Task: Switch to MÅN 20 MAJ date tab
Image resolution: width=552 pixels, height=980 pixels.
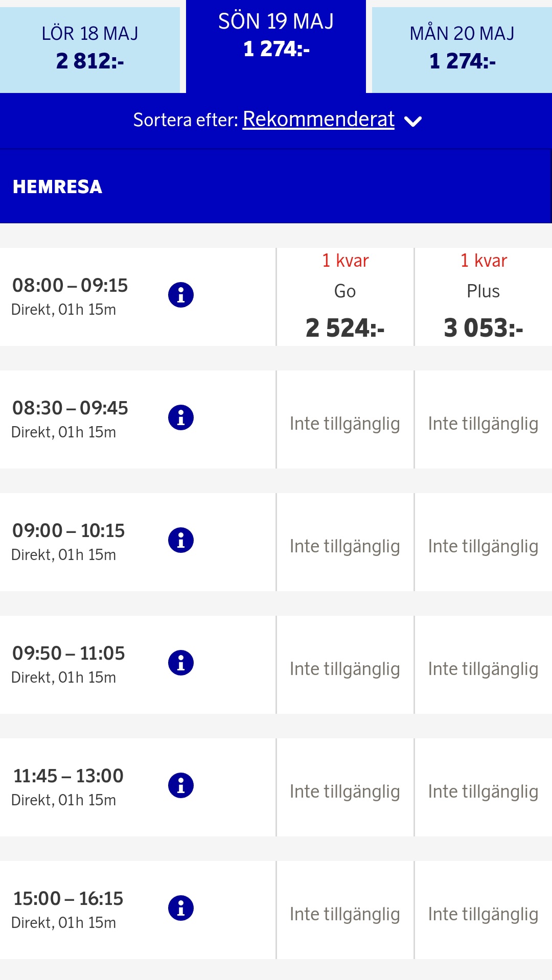Action: pyautogui.click(x=462, y=48)
